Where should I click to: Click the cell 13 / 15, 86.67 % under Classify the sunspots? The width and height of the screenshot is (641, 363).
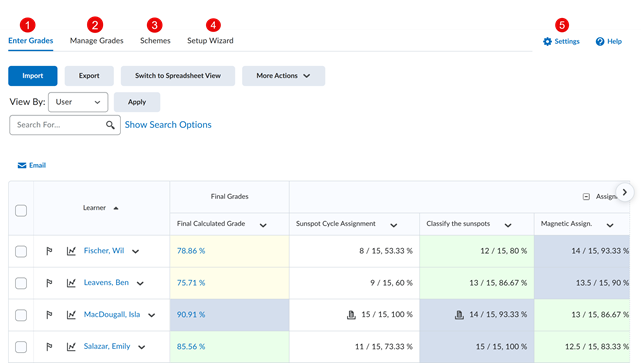pyautogui.click(x=477, y=283)
